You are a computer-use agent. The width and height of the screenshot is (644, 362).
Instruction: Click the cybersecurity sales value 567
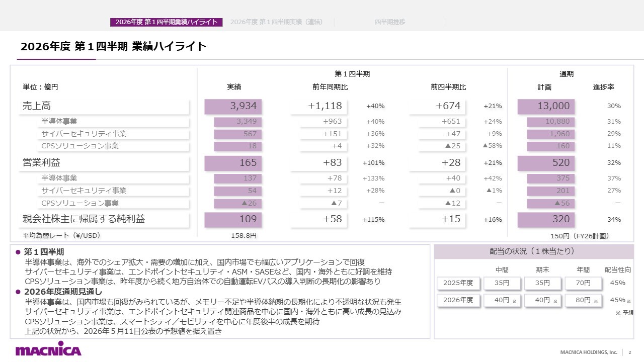(238, 134)
